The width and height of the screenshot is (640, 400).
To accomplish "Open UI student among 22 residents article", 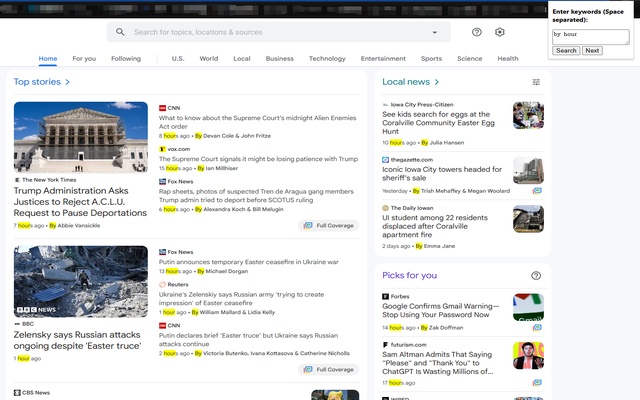I will point(435,226).
